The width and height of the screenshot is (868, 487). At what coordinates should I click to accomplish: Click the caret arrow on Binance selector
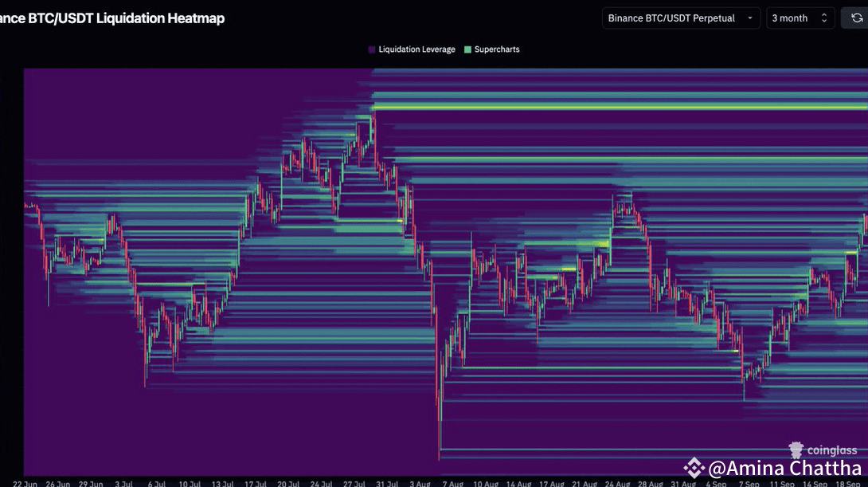coord(750,18)
